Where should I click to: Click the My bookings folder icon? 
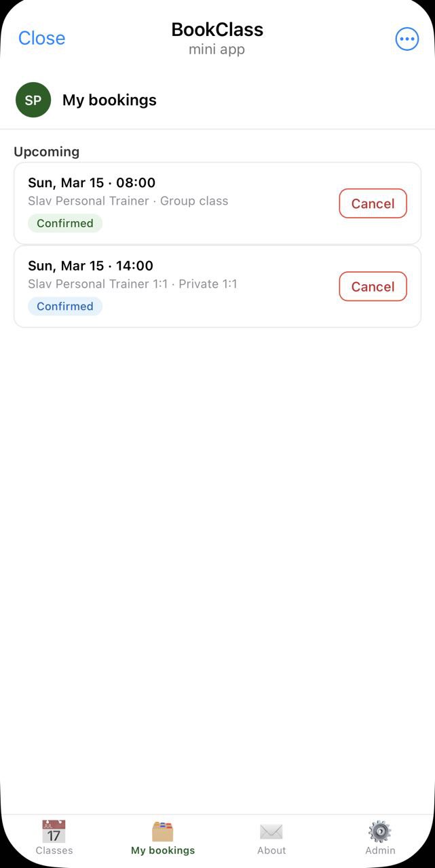click(162, 831)
